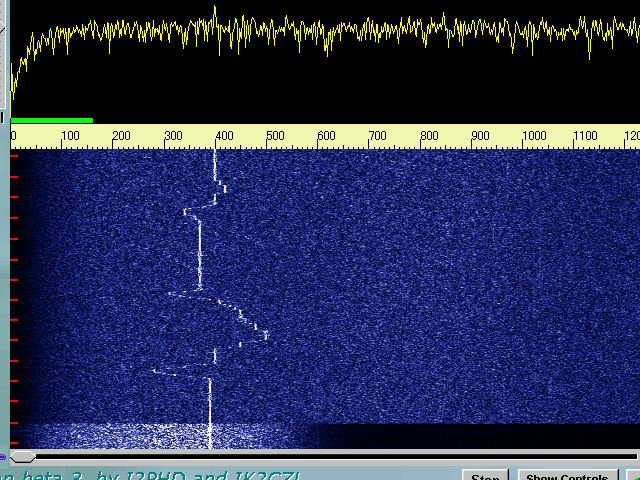The height and width of the screenshot is (480, 640).
Task: Click the green signal level bar
Action: 52,120
